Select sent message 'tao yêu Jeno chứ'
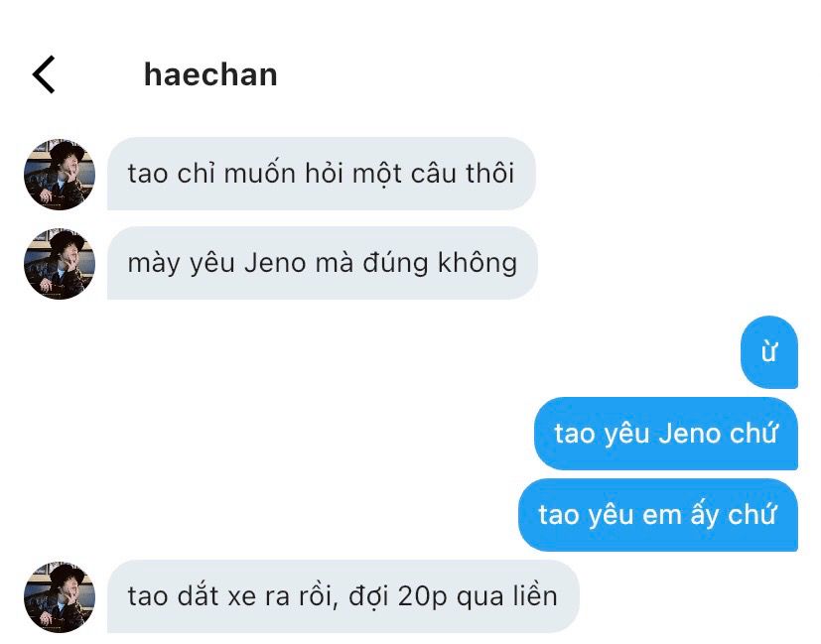Viewport: 821px width, 644px height. [x=665, y=434]
